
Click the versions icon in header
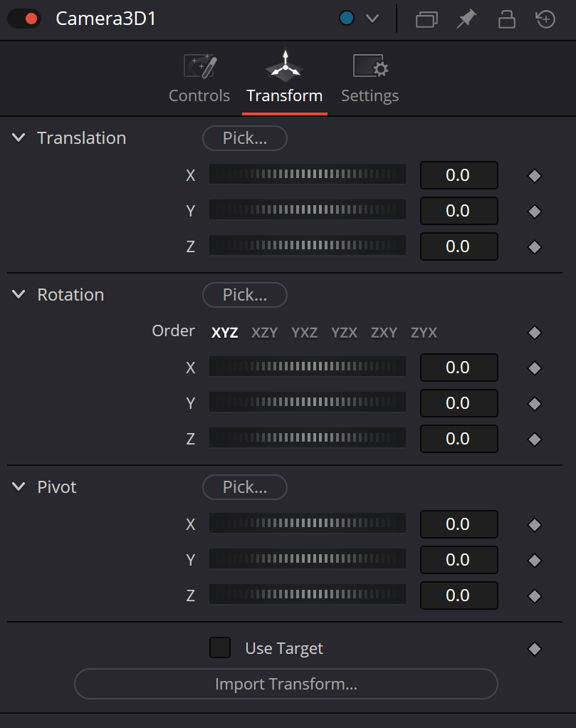[426, 19]
